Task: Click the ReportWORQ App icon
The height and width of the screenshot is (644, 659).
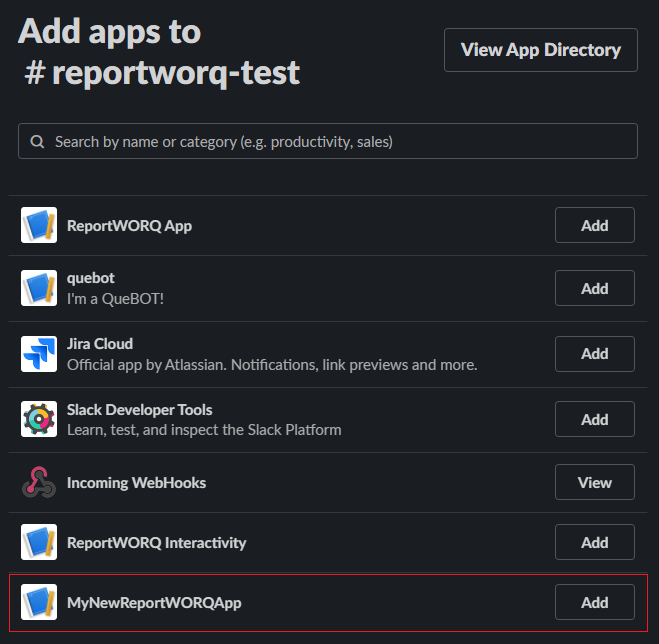Action: click(x=39, y=226)
